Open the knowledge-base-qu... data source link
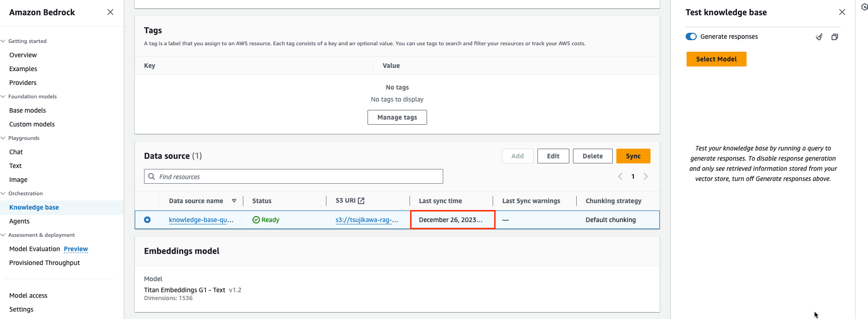This screenshot has width=868, height=319. (x=201, y=220)
